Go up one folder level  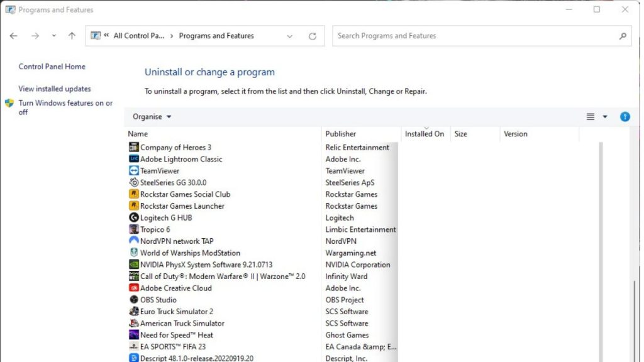[72, 36]
